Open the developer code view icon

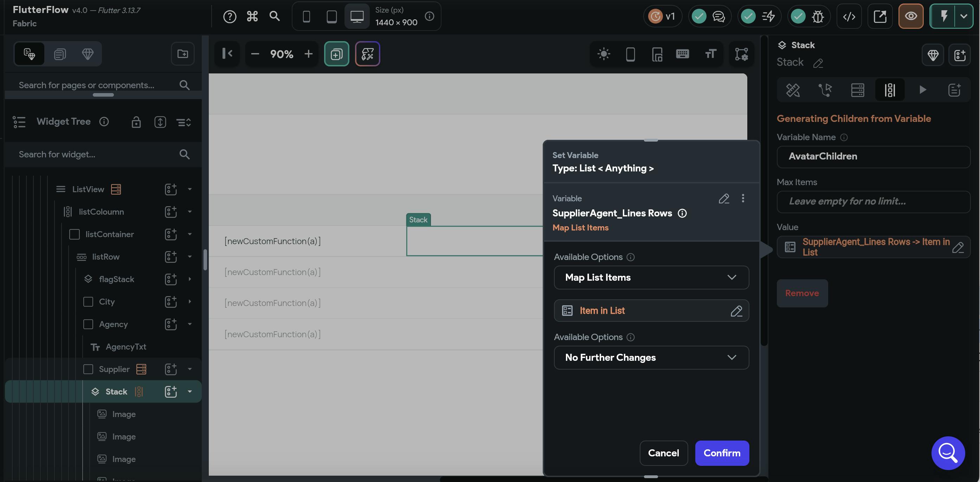click(x=849, y=17)
